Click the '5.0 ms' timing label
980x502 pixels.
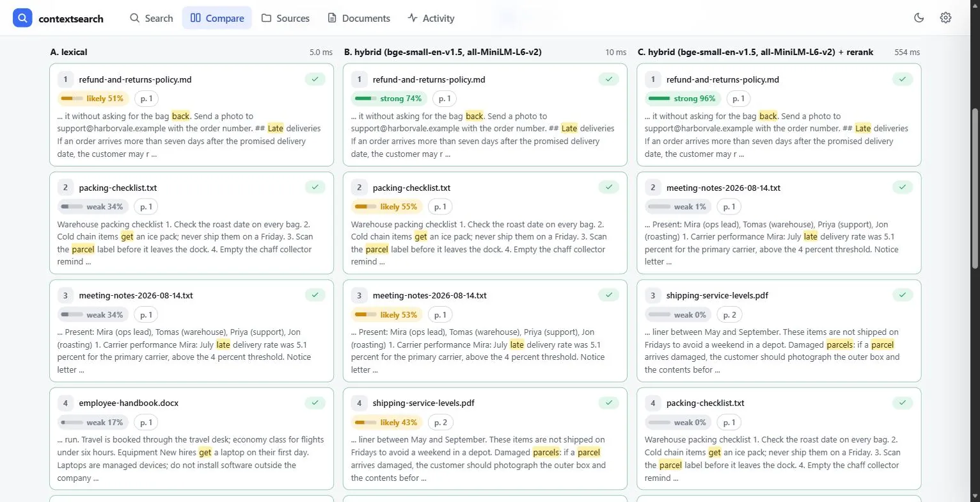pos(321,52)
